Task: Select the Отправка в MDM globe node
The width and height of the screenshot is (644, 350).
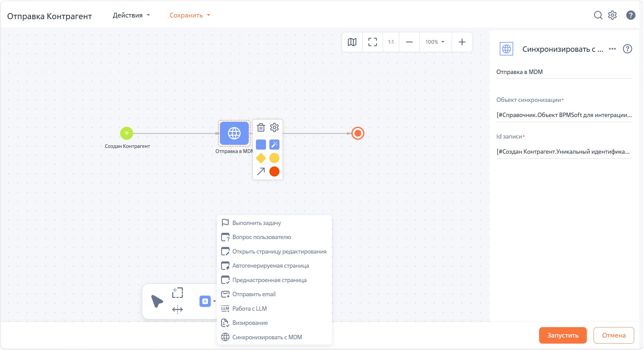Action: pyautogui.click(x=234, y=133)
